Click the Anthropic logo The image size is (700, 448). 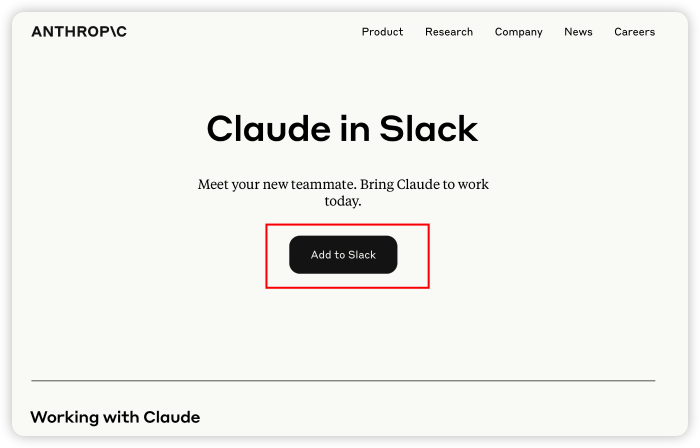pyautogui.click(x=79, y=32)
